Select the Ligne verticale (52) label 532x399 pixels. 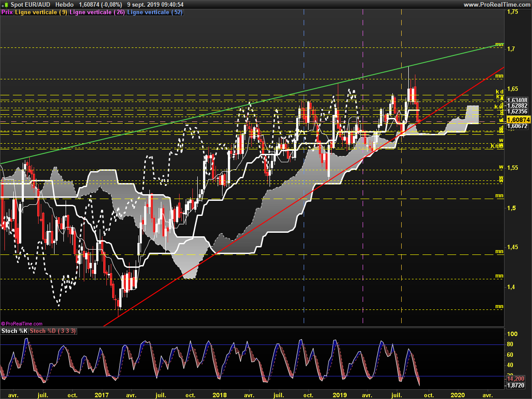point(155,12)
